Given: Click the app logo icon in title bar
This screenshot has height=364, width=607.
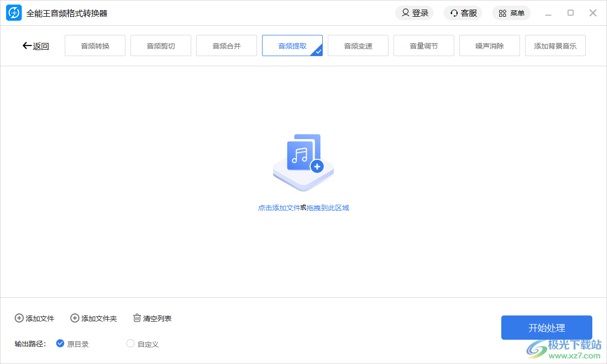Looking at the screenshot, I should point(14,13).
